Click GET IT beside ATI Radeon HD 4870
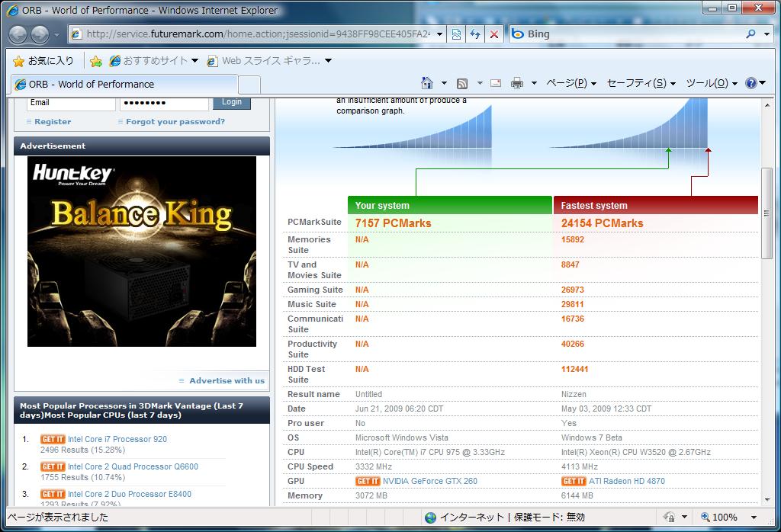The image size is (781, 532). (574, 481)
